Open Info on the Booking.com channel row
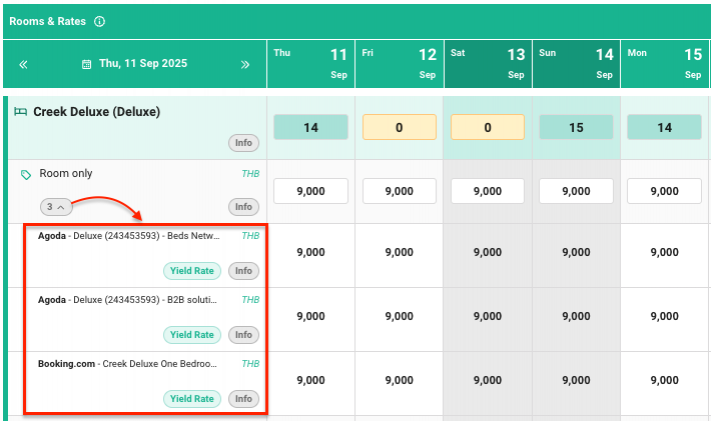 tap(243, 399)
